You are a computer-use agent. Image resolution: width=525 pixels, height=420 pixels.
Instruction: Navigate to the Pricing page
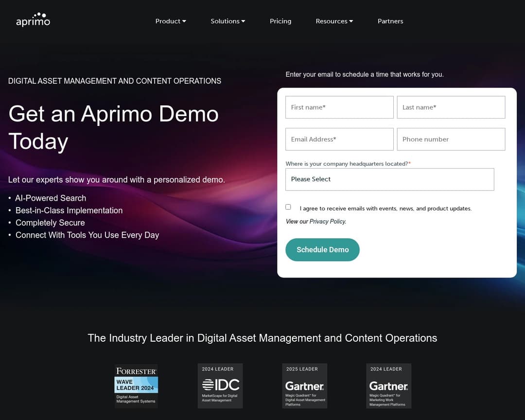click(x=280, y=21)
